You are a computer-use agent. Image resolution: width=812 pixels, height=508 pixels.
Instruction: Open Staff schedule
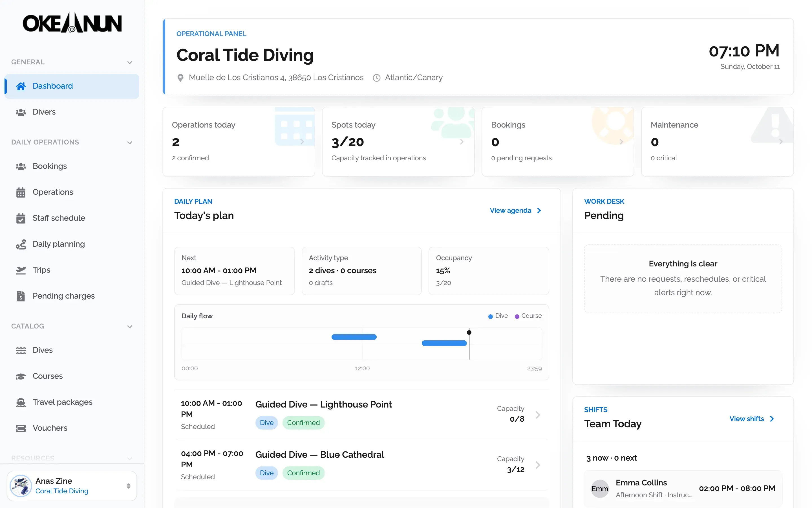[72, 218]
